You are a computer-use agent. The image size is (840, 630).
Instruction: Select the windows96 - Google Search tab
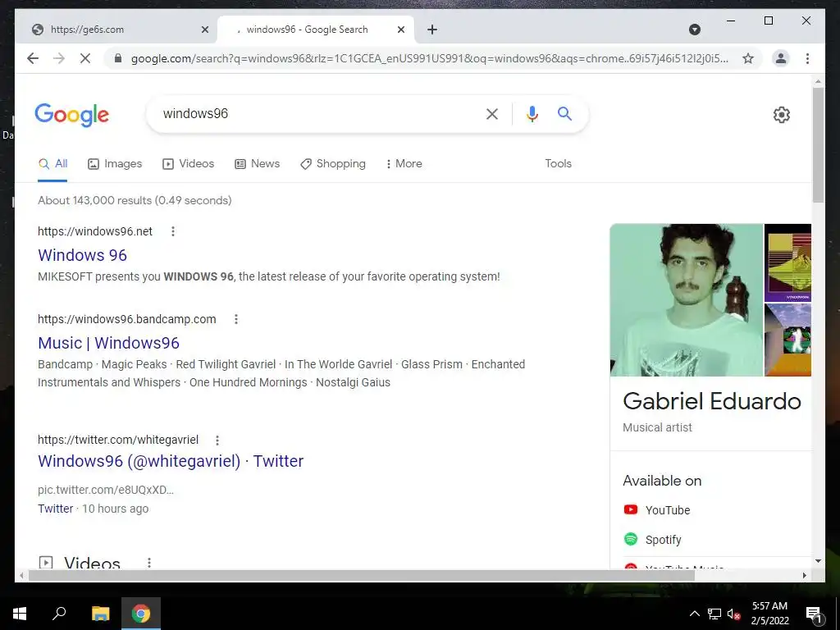click(316, 30)
